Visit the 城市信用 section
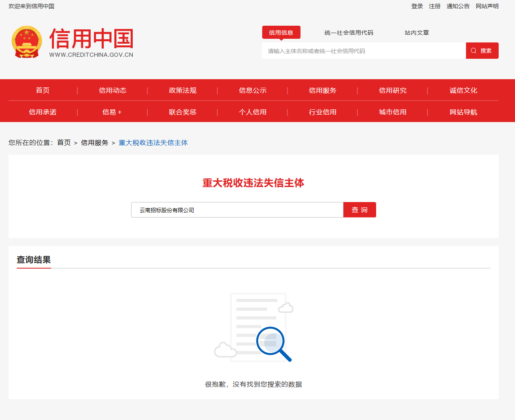 point(393,112)
